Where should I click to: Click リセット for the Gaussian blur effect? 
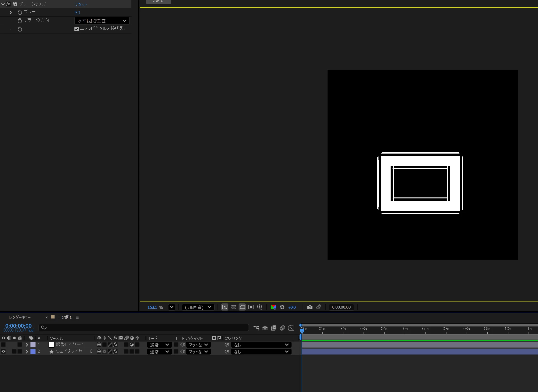[80, 4]
